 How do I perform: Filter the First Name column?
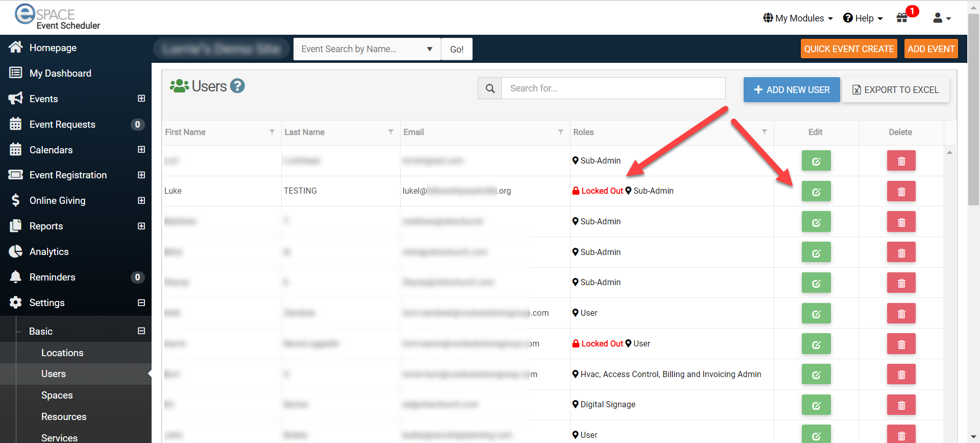point(272,132)
